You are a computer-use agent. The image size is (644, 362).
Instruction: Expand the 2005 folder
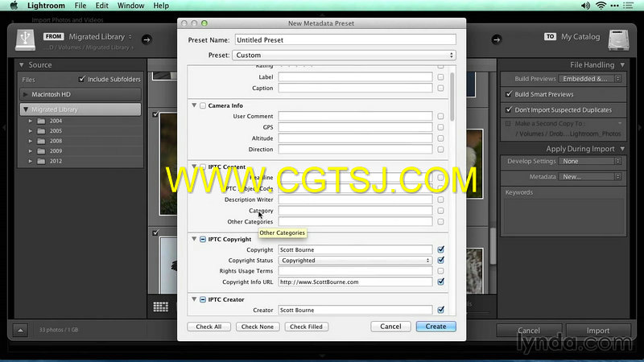[30, 131]
